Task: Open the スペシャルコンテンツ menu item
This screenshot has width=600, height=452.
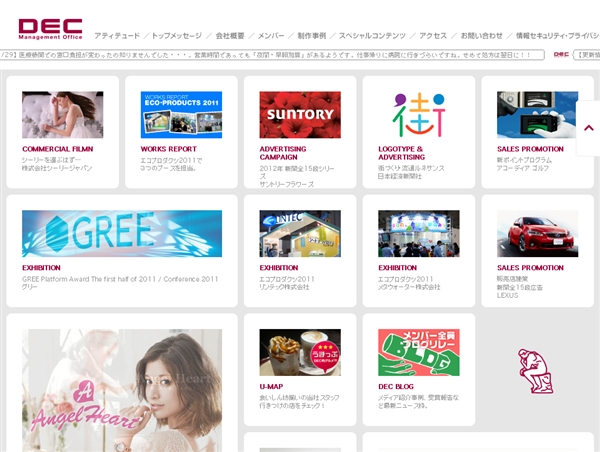Action: tap(372, 36)
